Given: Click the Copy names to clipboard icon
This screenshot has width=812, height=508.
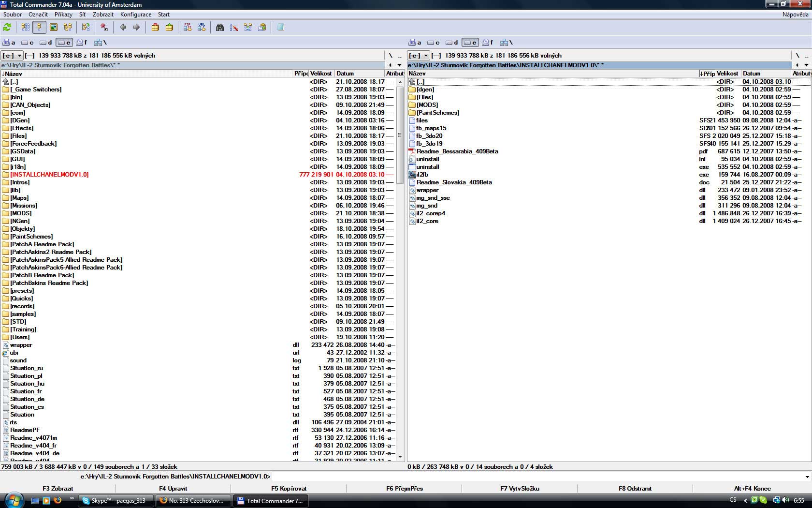Looking at the screenshot, I should [x=262, y=28].
